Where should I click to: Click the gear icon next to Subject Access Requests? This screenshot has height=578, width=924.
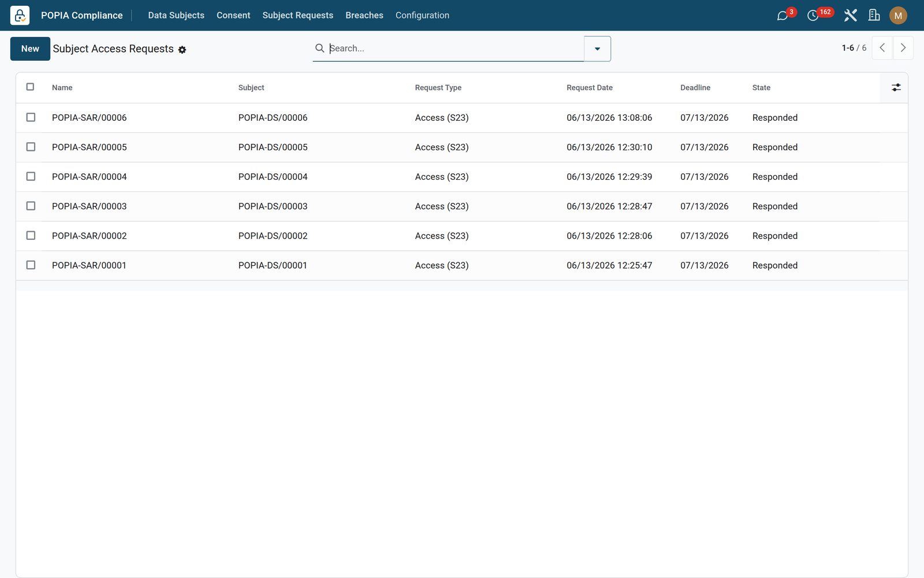(x=182, y=50)
